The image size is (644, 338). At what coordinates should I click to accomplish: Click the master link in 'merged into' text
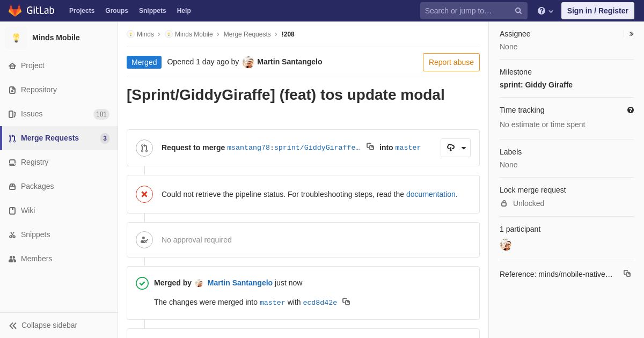273,303
